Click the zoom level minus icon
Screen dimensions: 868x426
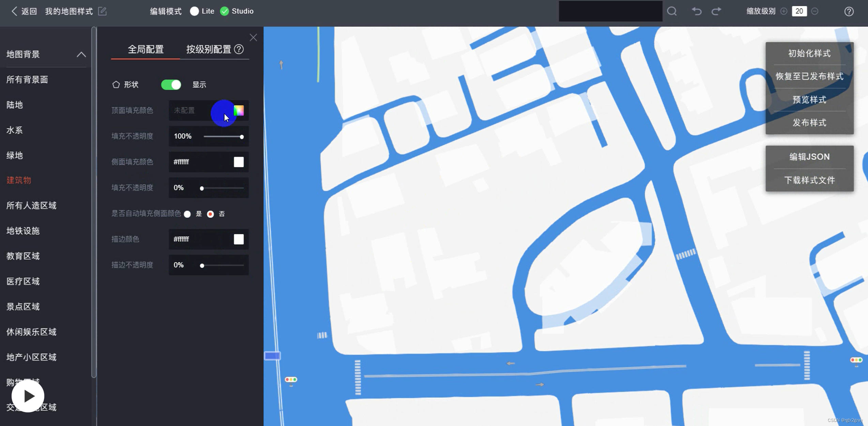click(x=815, y=11)
